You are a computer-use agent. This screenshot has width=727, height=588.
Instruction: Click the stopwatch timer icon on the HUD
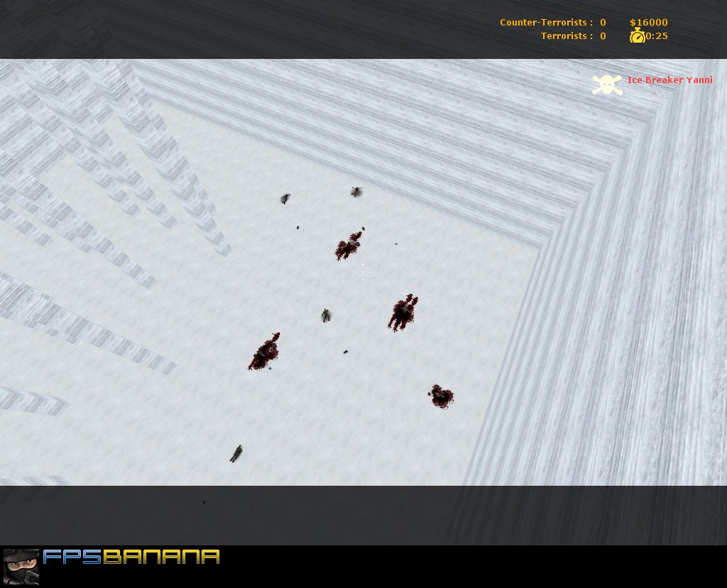point(637,36)
